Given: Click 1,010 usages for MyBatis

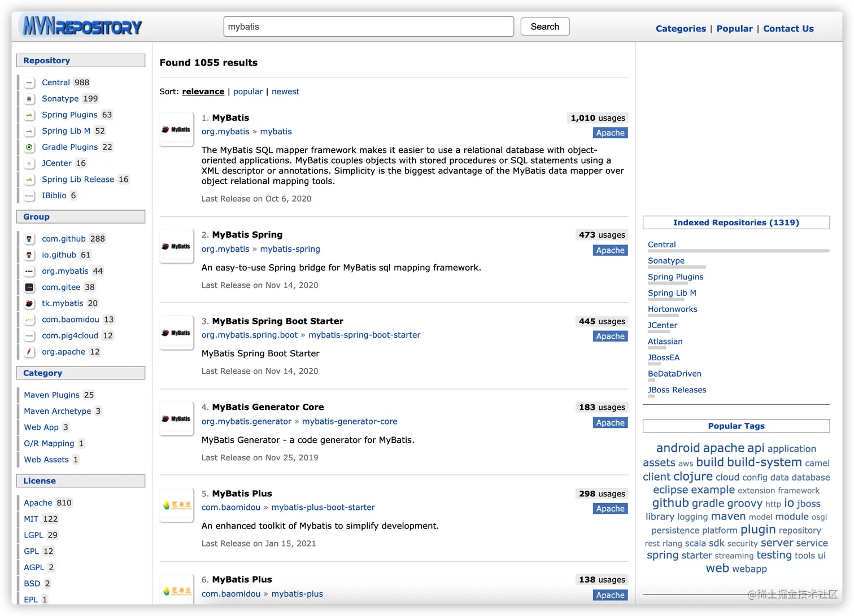Looking at the screenshot, I should coord(598,118).
